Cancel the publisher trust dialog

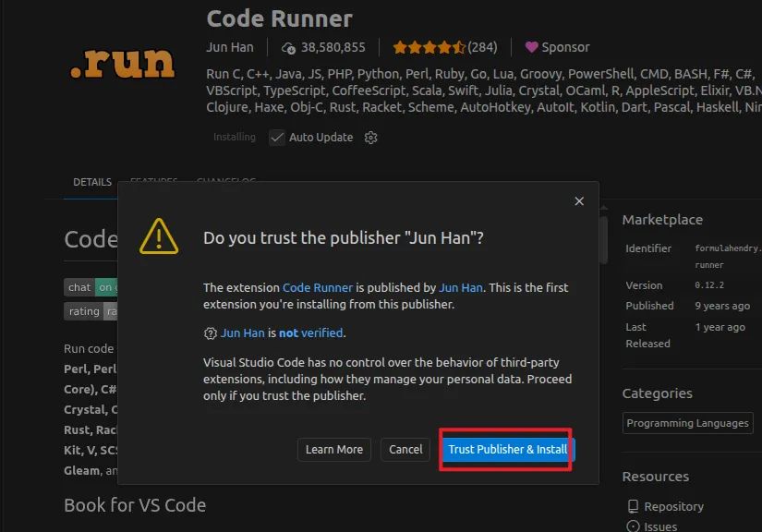(405, 450)
